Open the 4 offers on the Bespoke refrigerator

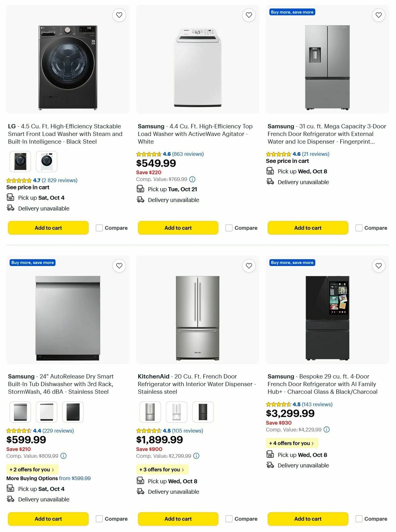[x=292, y=443]
